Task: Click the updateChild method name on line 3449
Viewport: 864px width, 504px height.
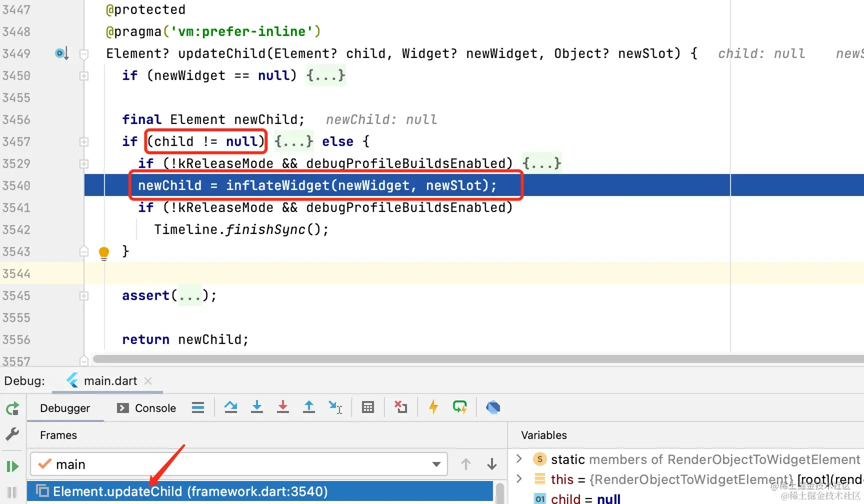Action: (x=222, y=53)
